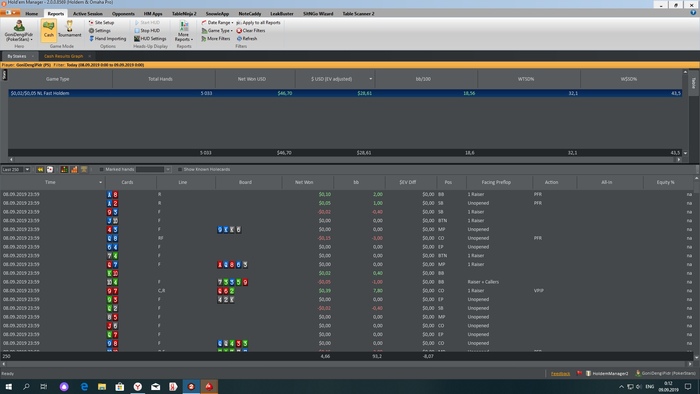Click the stakes report horizontal scrollbar

click(345, 159)
